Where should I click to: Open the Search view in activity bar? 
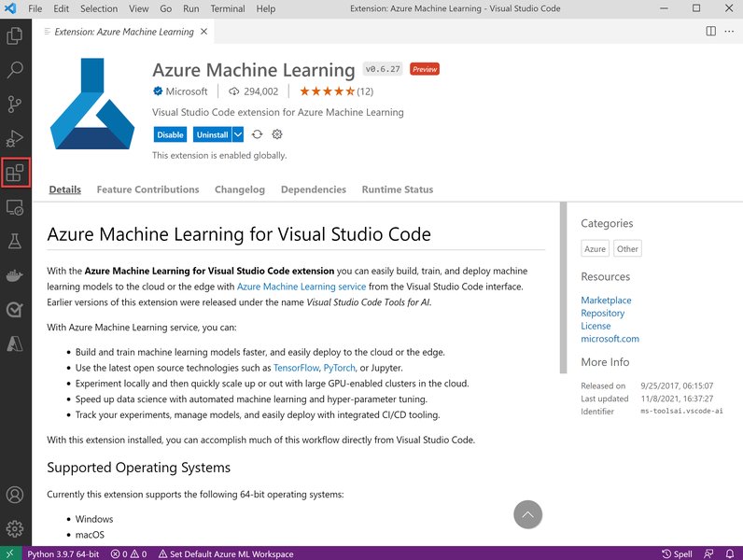pos(15,70)
